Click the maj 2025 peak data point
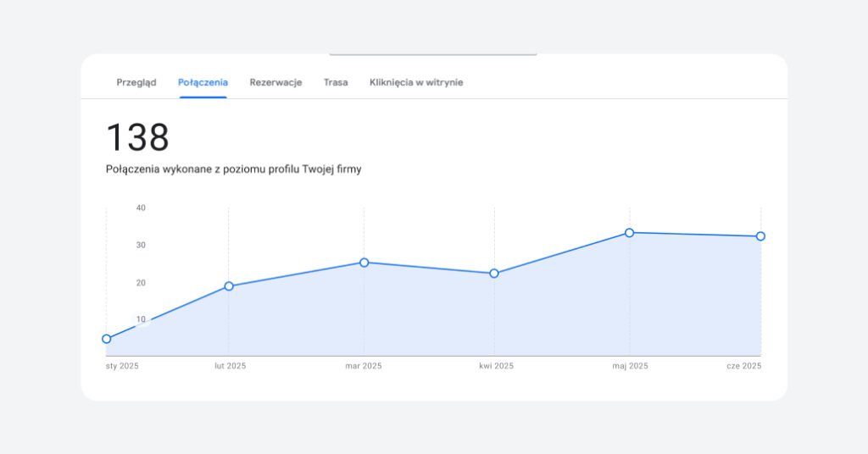This screenshot has height=454, width=868. point(629,233)
